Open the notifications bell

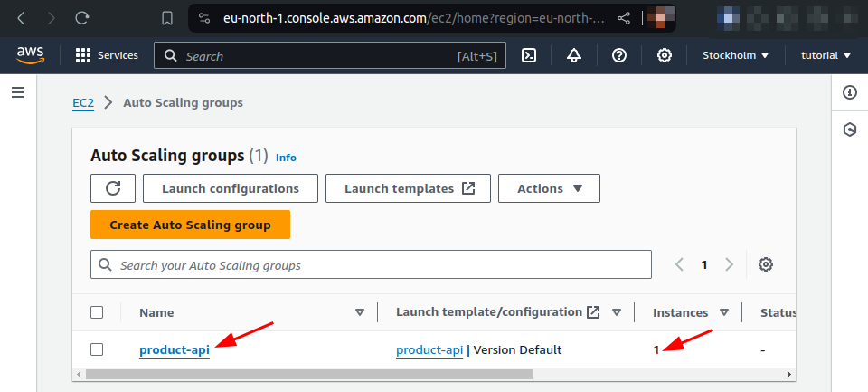point(574,55)
